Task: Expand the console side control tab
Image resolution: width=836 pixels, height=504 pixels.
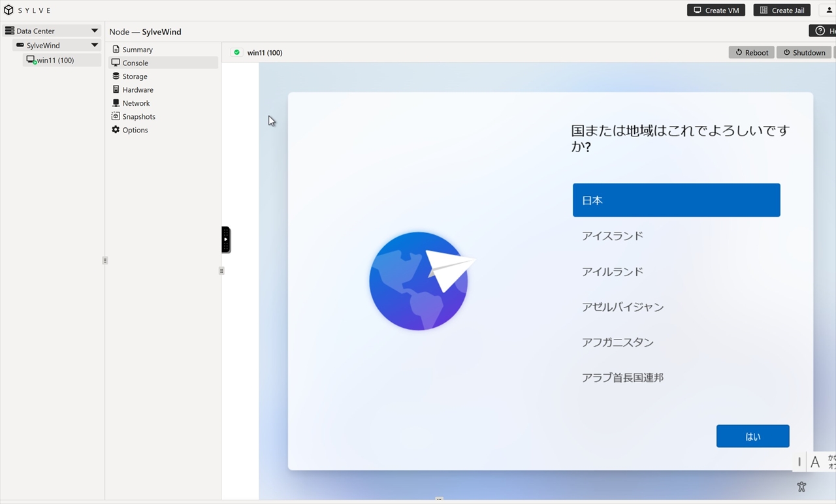Action: (x=225, y=240)
